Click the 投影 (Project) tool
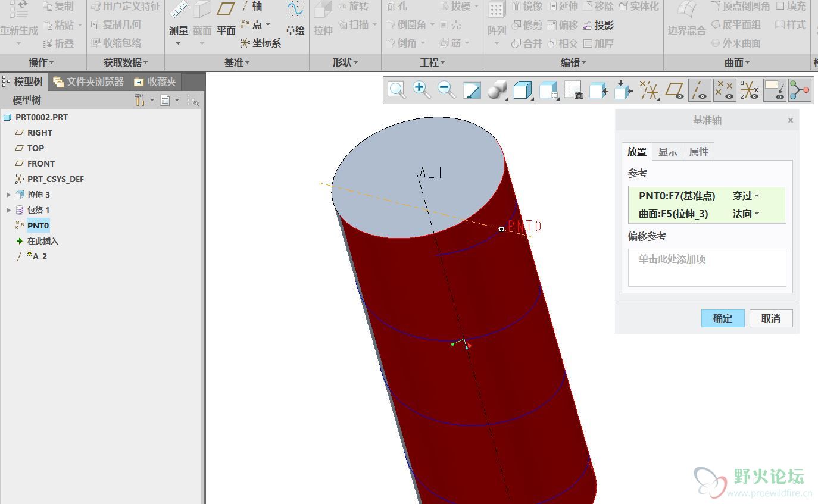The image size is (818, 504). point(598,25)
